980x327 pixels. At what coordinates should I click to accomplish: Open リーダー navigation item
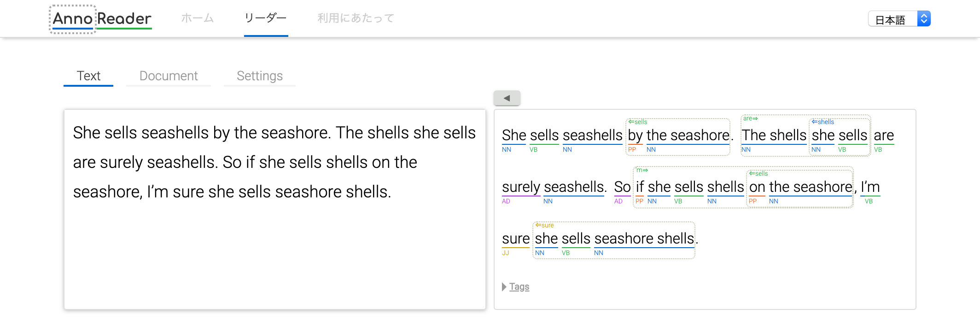(266, 18)
